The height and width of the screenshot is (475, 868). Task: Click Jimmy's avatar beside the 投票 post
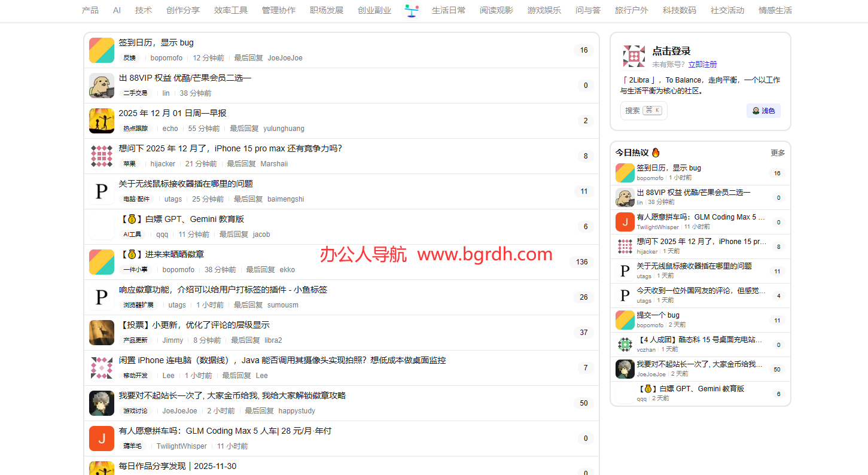point(102,333)
